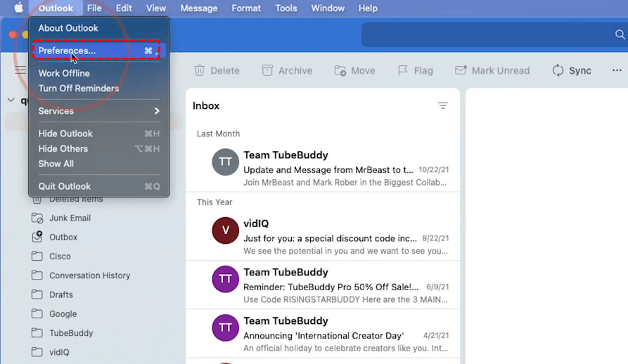Open the Format menu
The width and height of the screenshot is (628, 364).
pos(246,8)
